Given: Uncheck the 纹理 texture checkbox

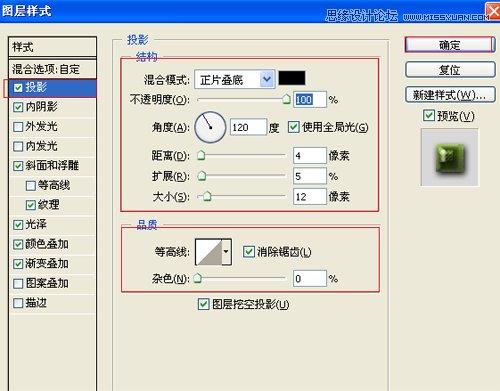Looking at the screenshot, I should [x=31, y=205].
